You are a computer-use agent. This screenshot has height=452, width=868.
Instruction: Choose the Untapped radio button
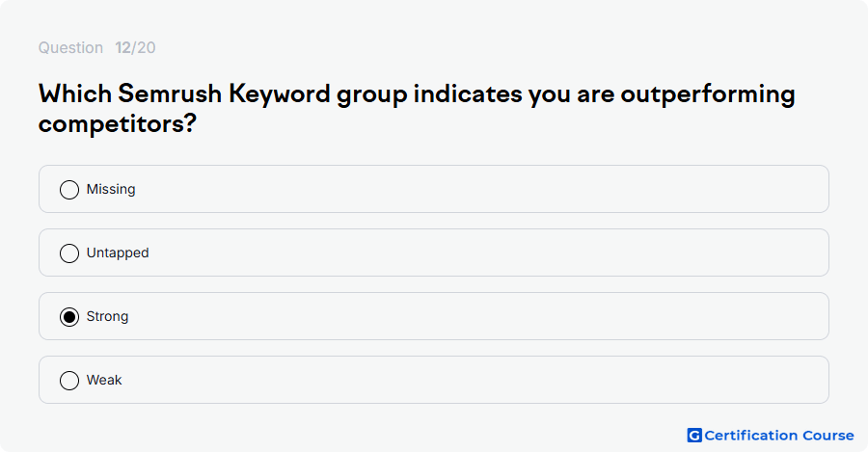click(69, 253)
